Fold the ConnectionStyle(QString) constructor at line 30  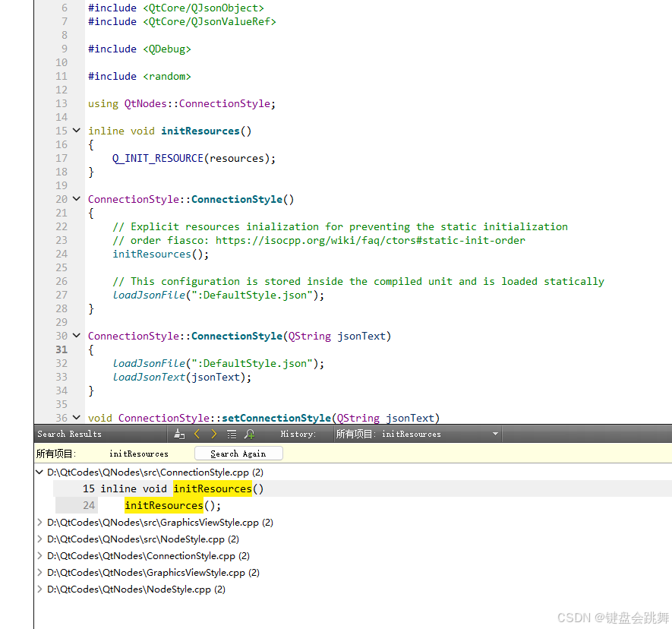(77, 336)
